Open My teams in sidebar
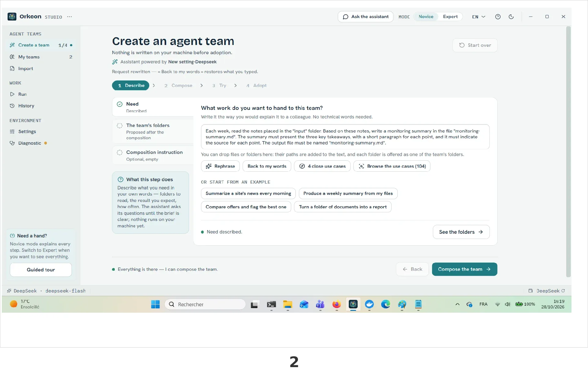This screenshot has height=376, width=588. 41,57
